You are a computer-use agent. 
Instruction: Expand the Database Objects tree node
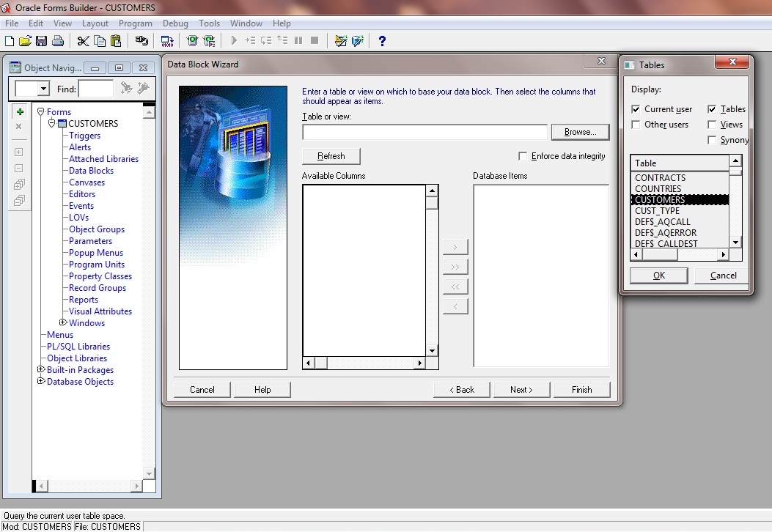(x=41, y=381)
